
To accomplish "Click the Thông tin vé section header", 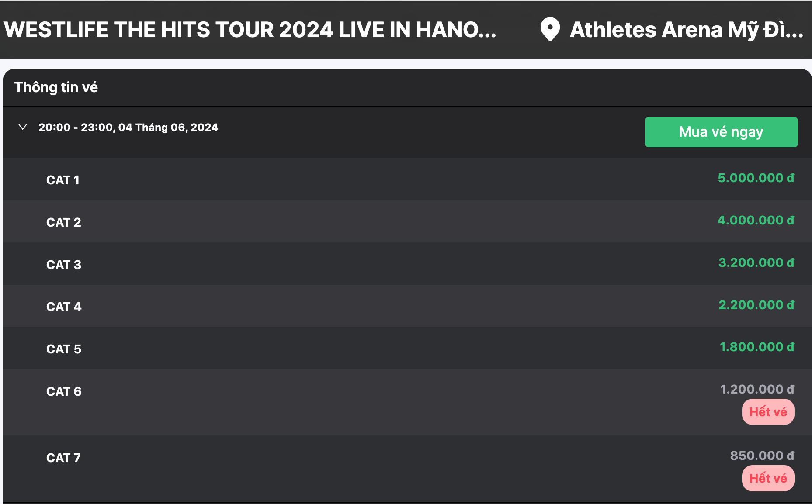I will tap(56, 87).
